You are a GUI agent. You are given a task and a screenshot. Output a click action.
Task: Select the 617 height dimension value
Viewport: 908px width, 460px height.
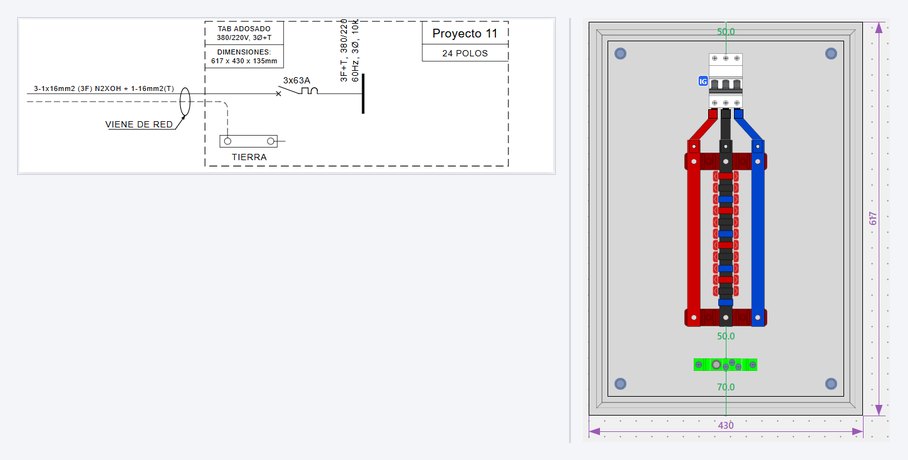point(873,218)
